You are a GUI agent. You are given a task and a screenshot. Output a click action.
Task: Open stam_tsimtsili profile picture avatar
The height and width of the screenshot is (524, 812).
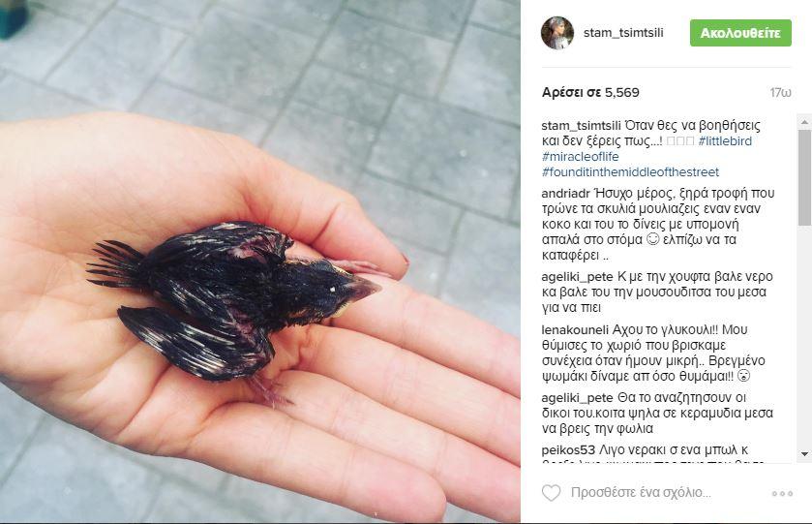click(x=557, y=33)
